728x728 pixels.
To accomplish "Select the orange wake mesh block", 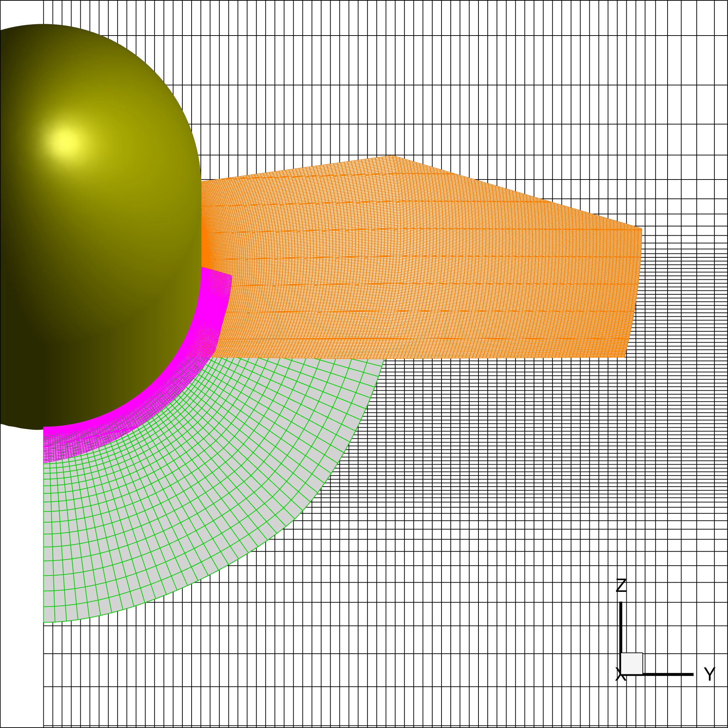I will [x=414, y=264].
